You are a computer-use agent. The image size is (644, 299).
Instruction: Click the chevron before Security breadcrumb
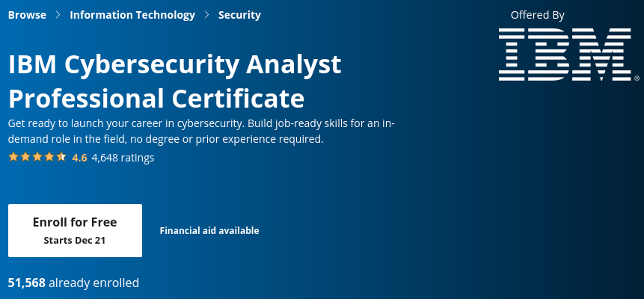[206, 15]
